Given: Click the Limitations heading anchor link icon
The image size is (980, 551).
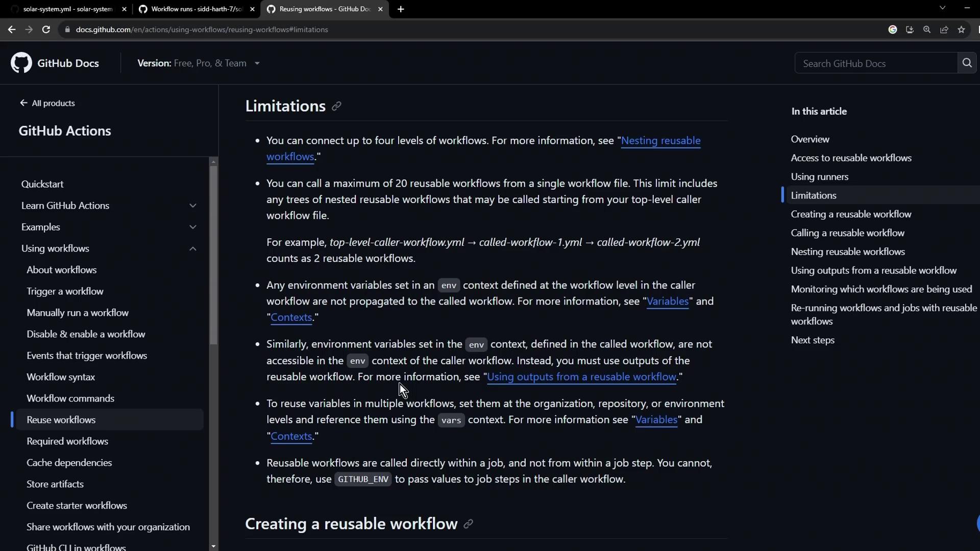Looking at the screenshot, I should coord(336,106).
